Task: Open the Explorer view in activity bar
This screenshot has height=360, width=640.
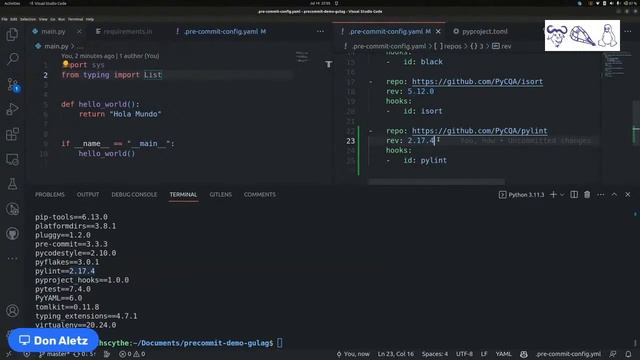Action: pos(12,34)
